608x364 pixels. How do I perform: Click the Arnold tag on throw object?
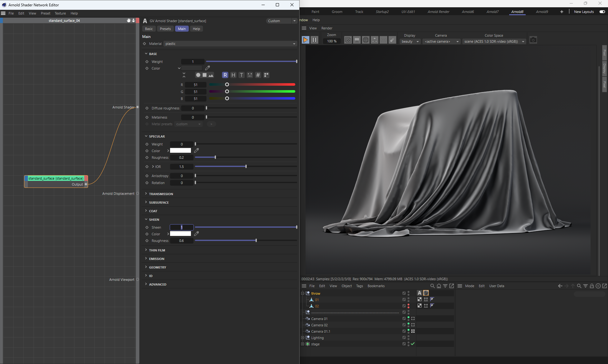[420, 293]
